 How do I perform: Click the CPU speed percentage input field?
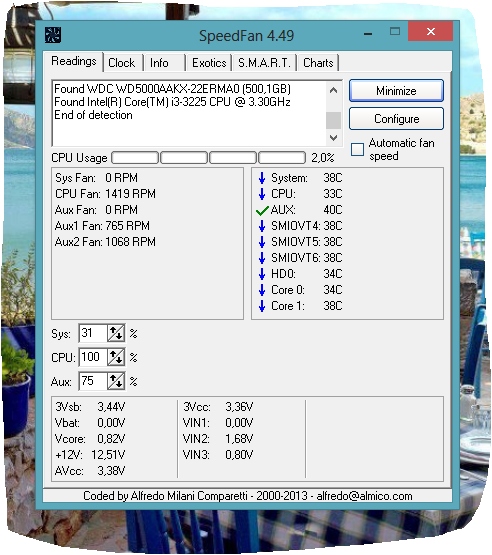(x=93, y=357)
